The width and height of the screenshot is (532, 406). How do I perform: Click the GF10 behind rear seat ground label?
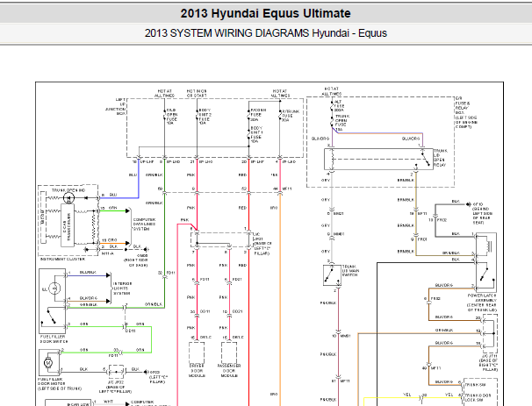click(483, 213)
